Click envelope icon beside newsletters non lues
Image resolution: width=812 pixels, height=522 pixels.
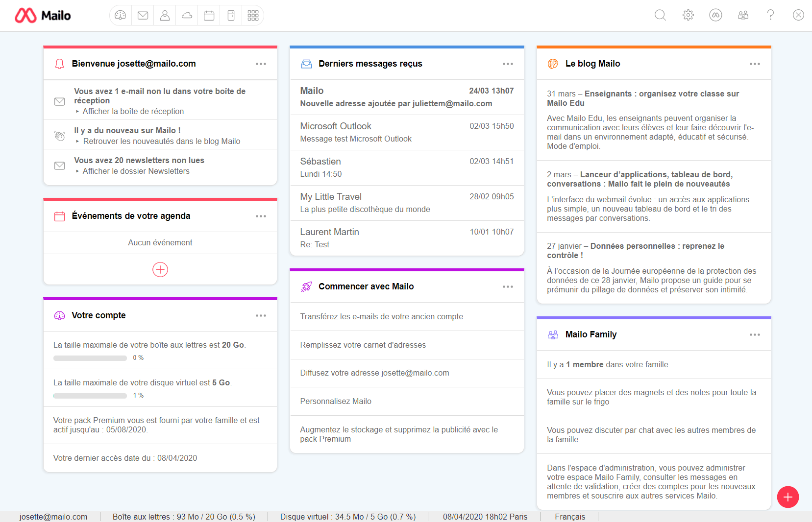coord(59,166)
